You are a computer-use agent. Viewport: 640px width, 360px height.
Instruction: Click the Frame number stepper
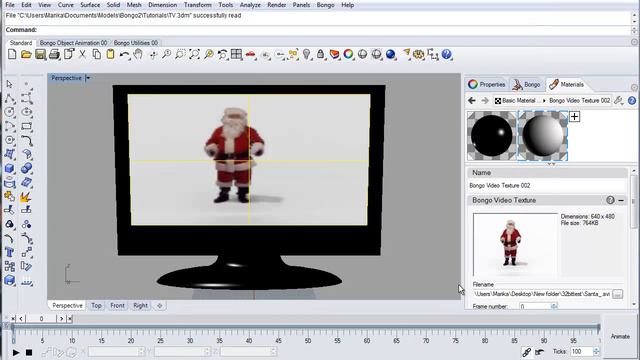click(x=554, y=306)
